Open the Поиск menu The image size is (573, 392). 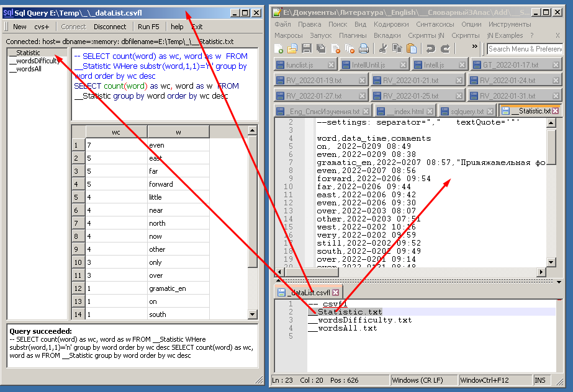(338, 24)
